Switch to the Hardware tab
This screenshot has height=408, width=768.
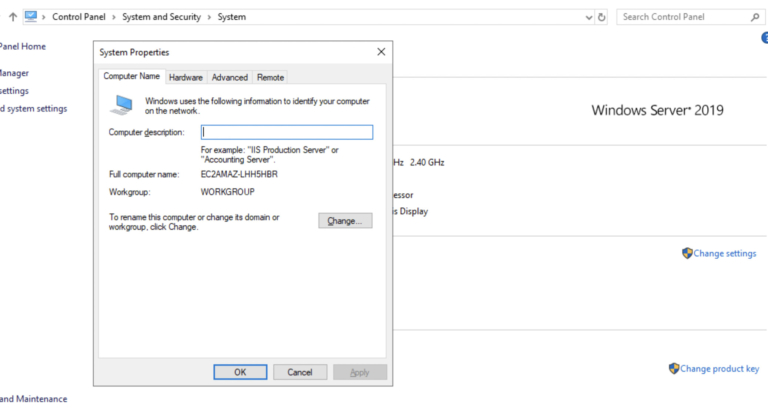pyautogui.click(x=185, y=77)
